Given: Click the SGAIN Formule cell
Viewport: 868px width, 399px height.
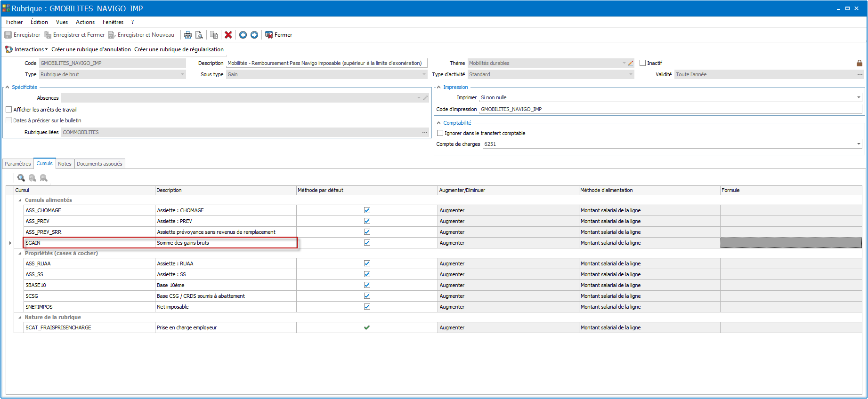Looking at the screenshot, I should (791, 243).
